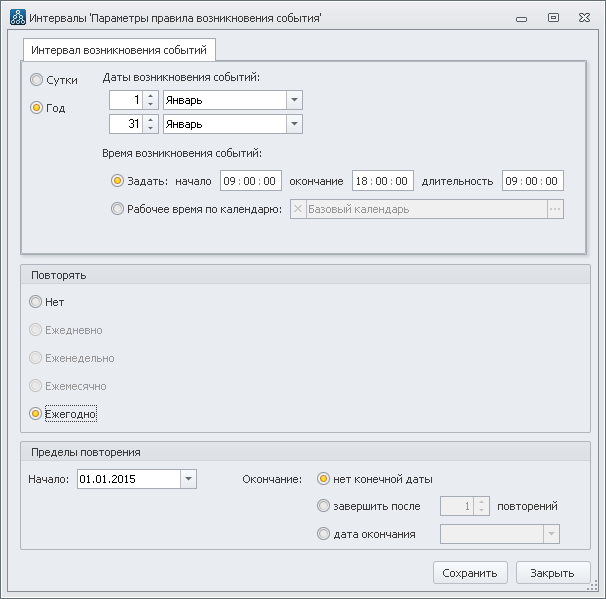Decrease the end day spinner value

[x=151, y=129]
